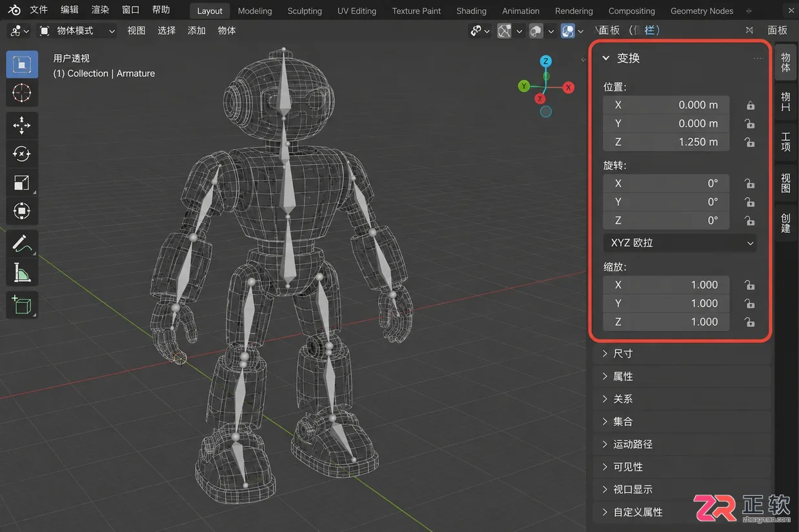799x532 pixels.
Task: Toggle the lock for rotation Z
Action: pyautogui.click(x=750, y=221)
